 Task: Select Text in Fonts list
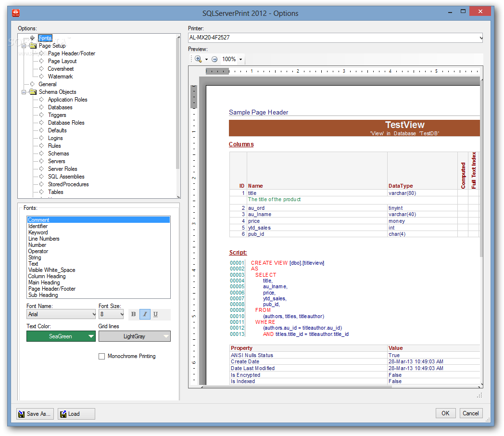pos(99,264)
